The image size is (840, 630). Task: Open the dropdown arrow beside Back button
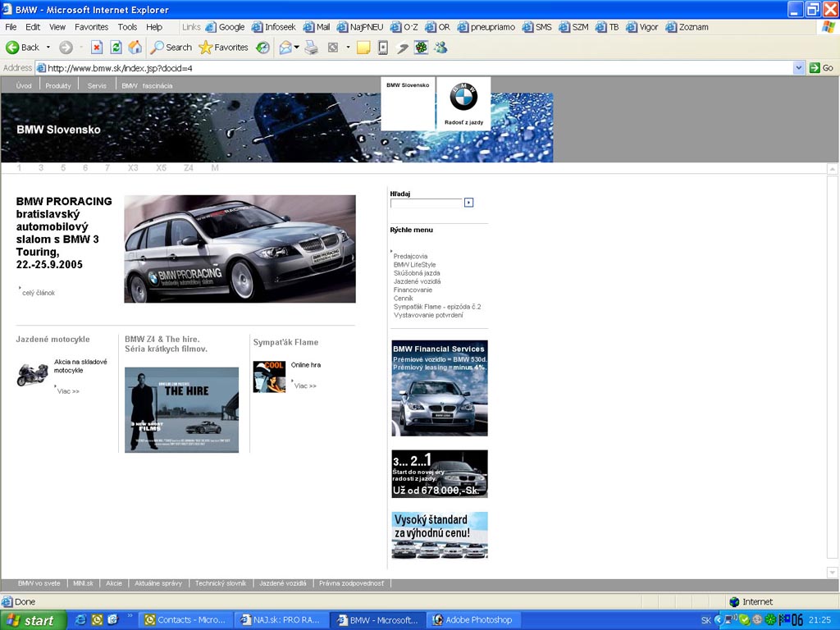[48, 48]
